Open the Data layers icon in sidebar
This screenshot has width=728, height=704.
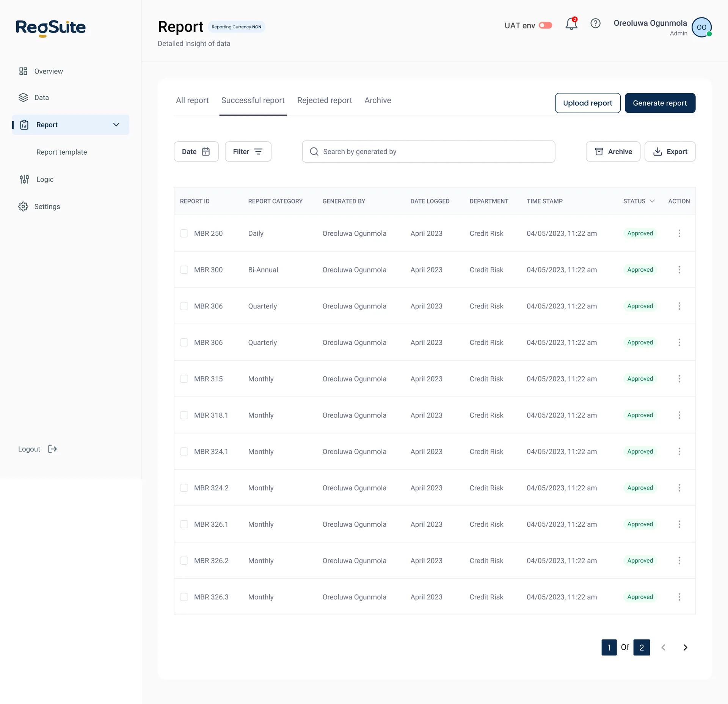(x=23, y=97)
